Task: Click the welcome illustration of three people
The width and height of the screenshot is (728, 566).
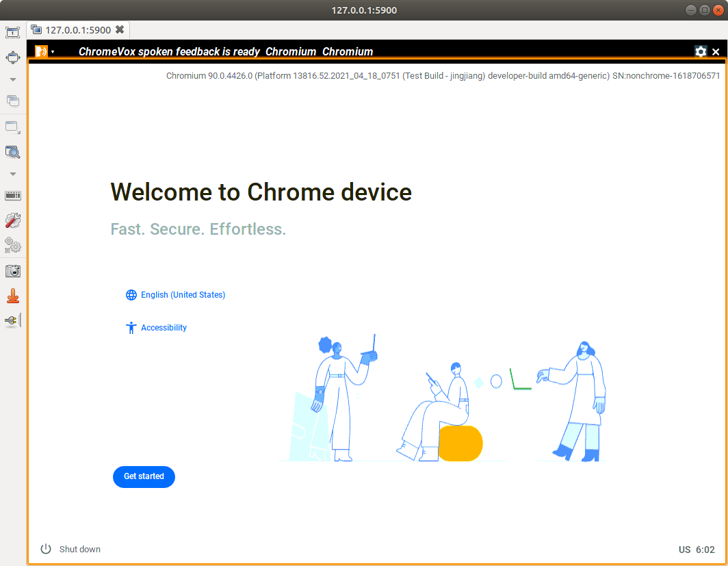Action: [443, 398]
